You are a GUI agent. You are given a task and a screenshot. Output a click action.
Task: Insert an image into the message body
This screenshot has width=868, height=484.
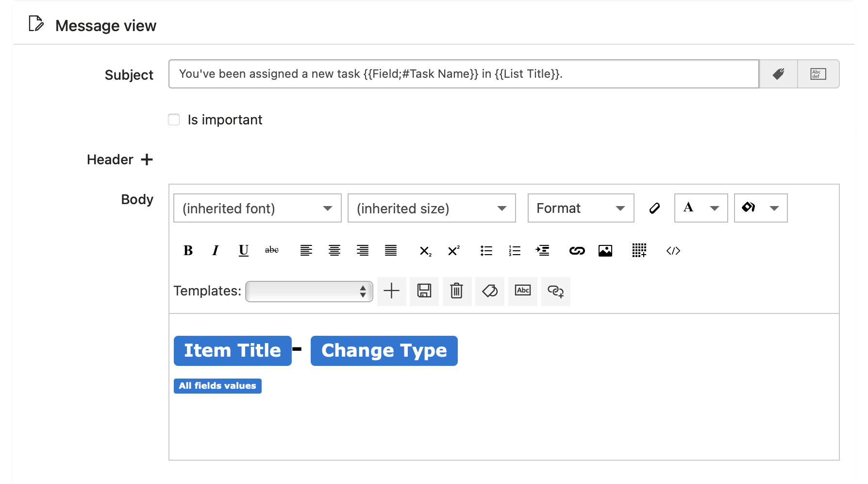click(605, 251)
